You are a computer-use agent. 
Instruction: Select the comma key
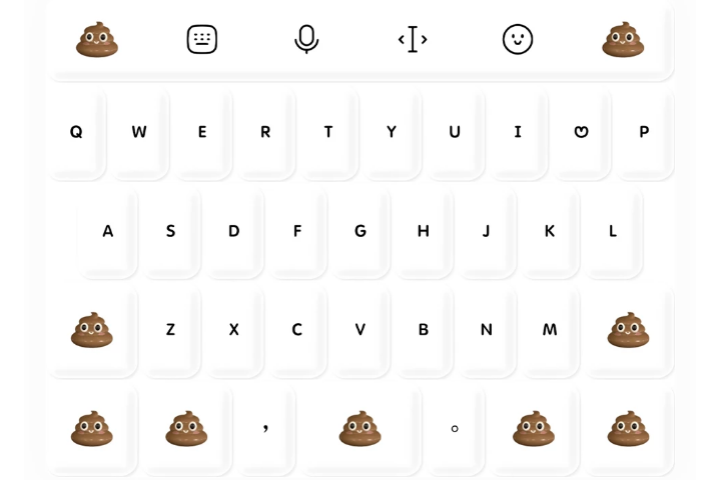coord(265,428)
